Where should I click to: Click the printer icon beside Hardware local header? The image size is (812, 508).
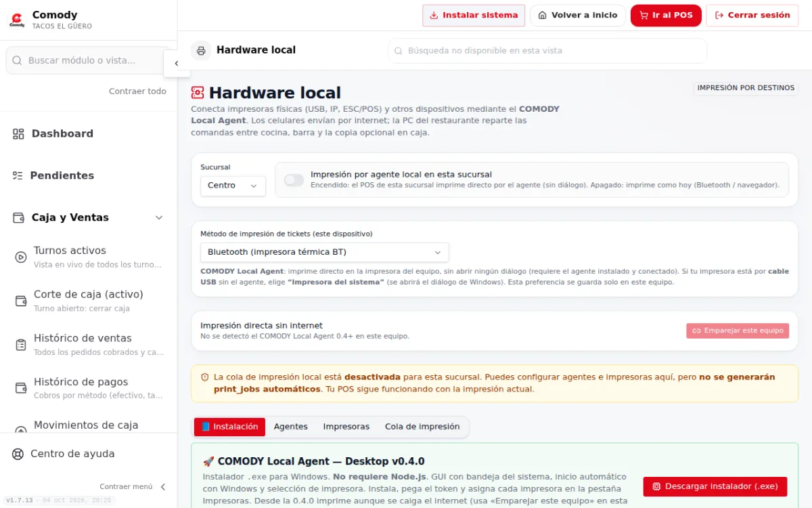click(x=201, y=50)
